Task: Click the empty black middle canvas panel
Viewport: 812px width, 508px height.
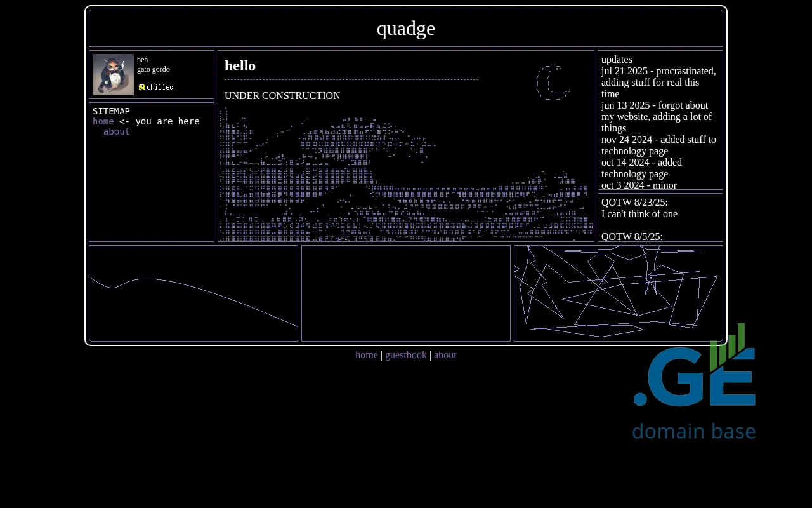Action: [x=406, y=293]
